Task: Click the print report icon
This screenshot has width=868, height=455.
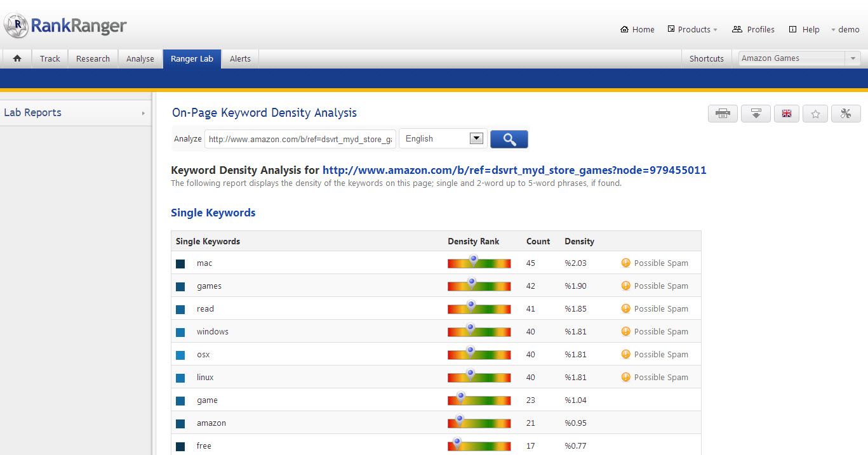Action: coord(723,114)
